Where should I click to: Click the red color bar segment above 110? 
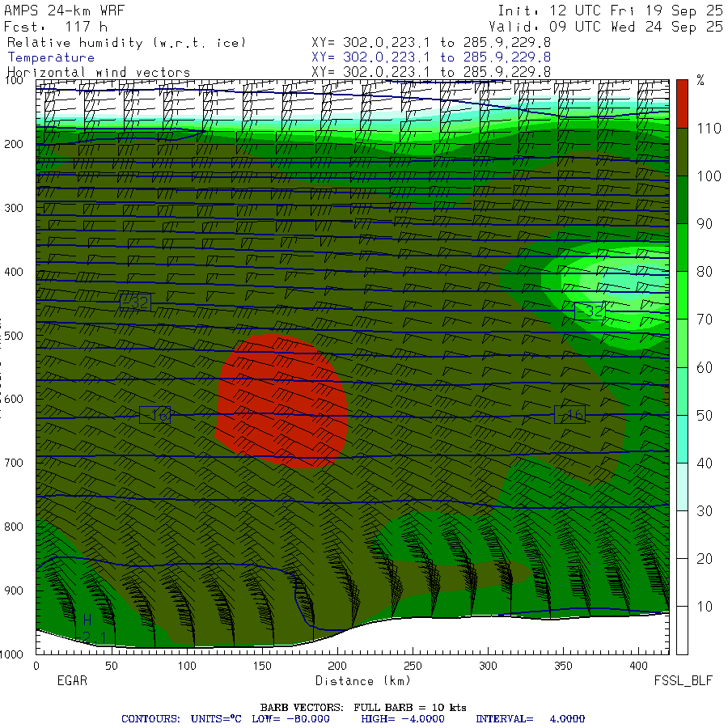pyautogui.click(x=682, y=104)
